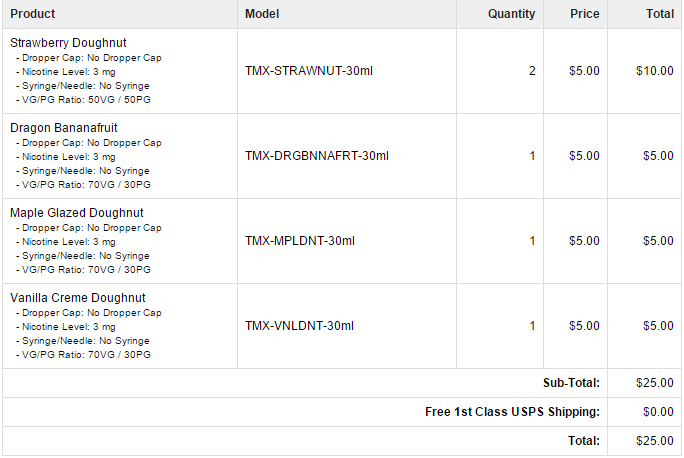Click the $10.00 row total

pyautogui.click(x=654, y=71)
